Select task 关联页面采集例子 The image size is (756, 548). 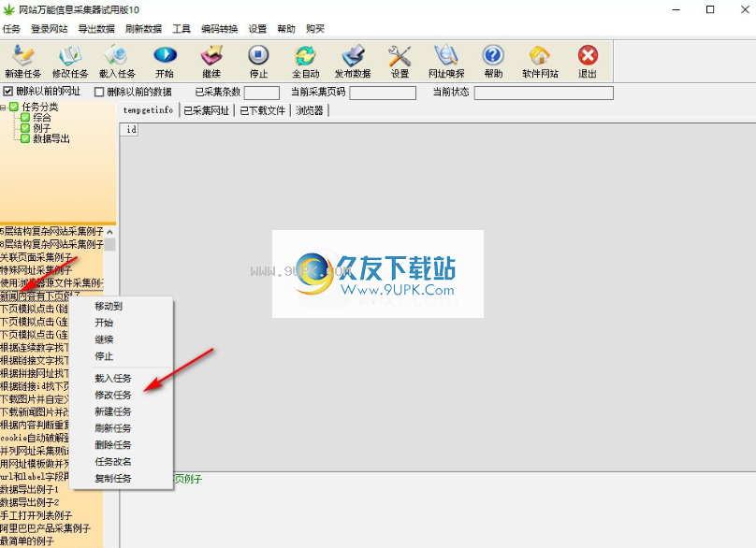coord(36,257)
